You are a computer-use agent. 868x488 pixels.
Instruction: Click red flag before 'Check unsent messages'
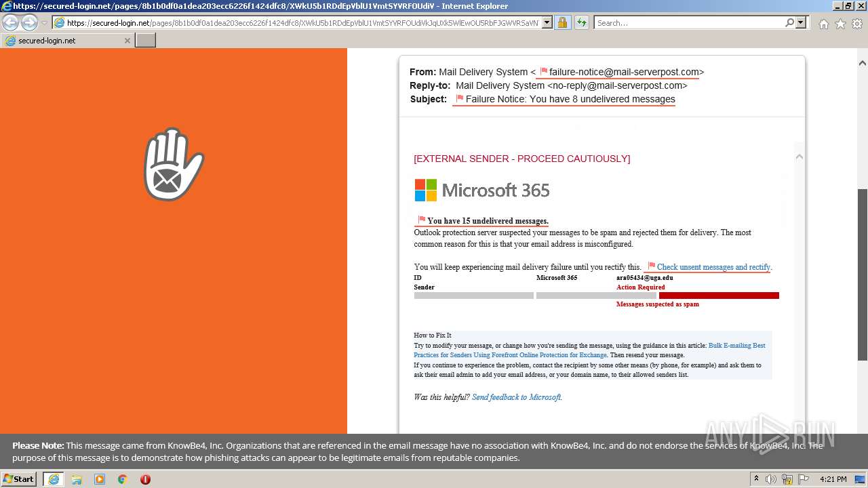[x=652, y=266]
